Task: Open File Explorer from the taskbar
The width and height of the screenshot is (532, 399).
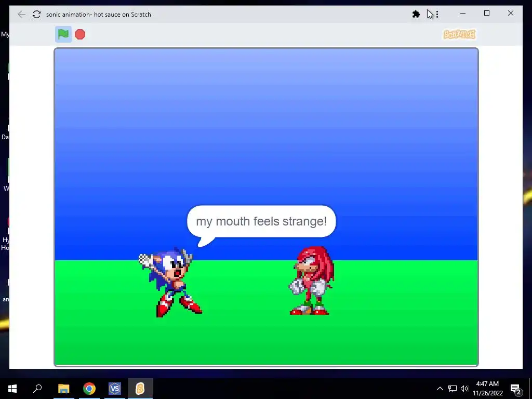Action: [63, 389]
